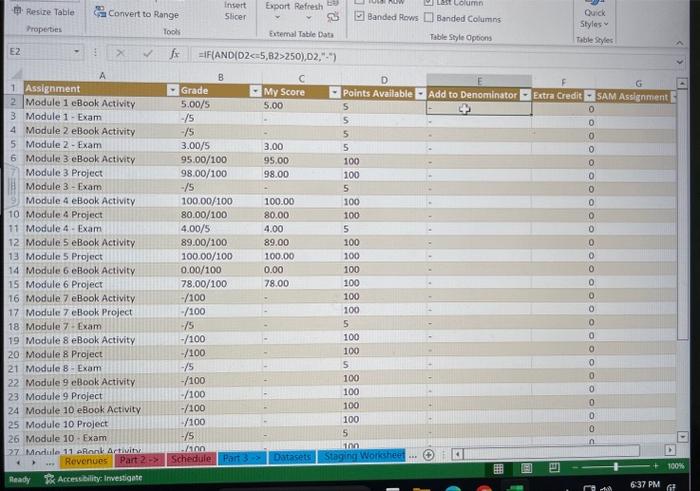Click the Name Box showing E2
This screenshot has width=700, height=491.
tap(39, 52)
